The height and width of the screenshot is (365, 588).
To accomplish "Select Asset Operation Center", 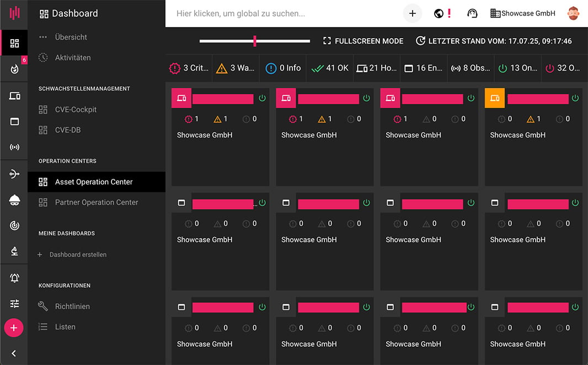I will click(97, 182).
